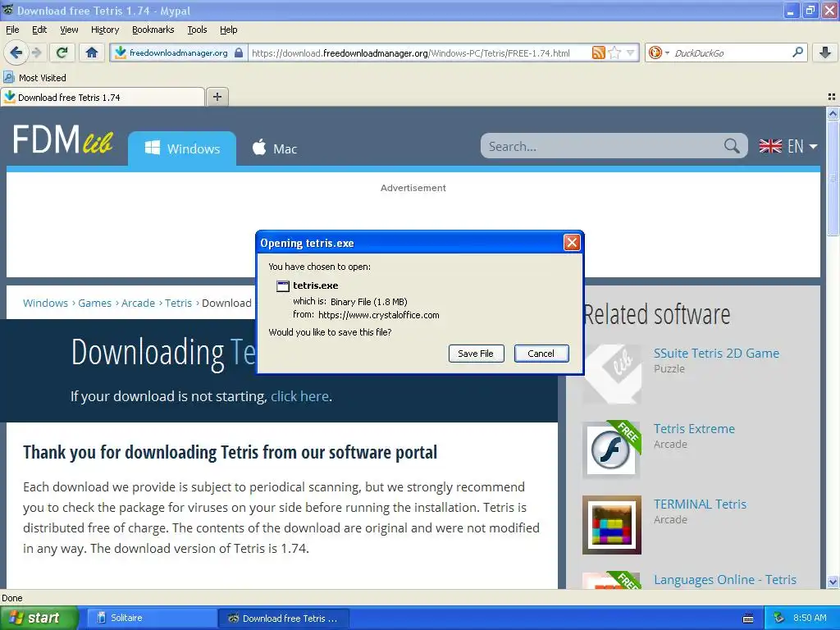Open the Windows Start button
Screen dimensions: 840x630
39,618
